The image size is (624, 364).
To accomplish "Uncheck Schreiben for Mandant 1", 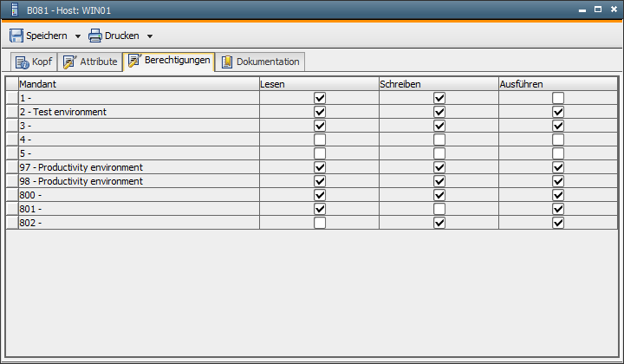I will click(x=439, y=98).
